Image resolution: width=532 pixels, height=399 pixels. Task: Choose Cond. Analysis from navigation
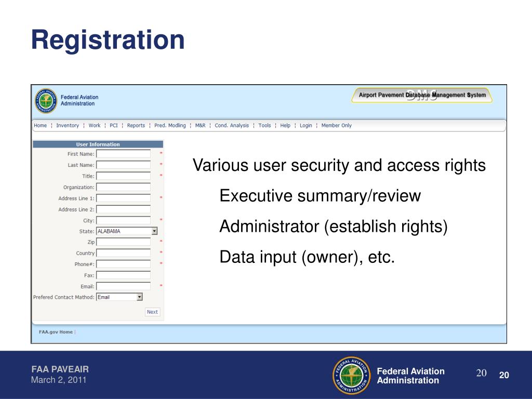click(232, 126)
